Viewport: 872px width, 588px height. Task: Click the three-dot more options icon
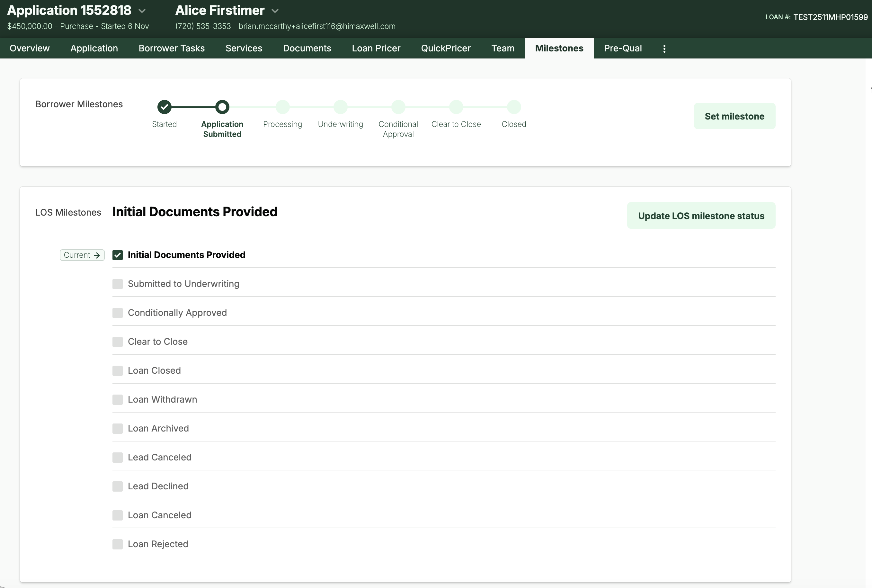pyautogui.click(x=664, y=49)
